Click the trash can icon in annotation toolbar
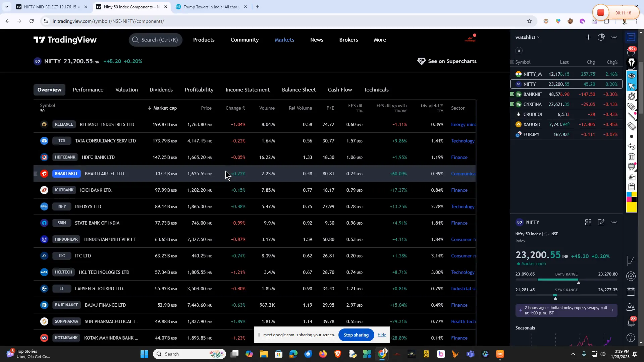 coord(632,157)
